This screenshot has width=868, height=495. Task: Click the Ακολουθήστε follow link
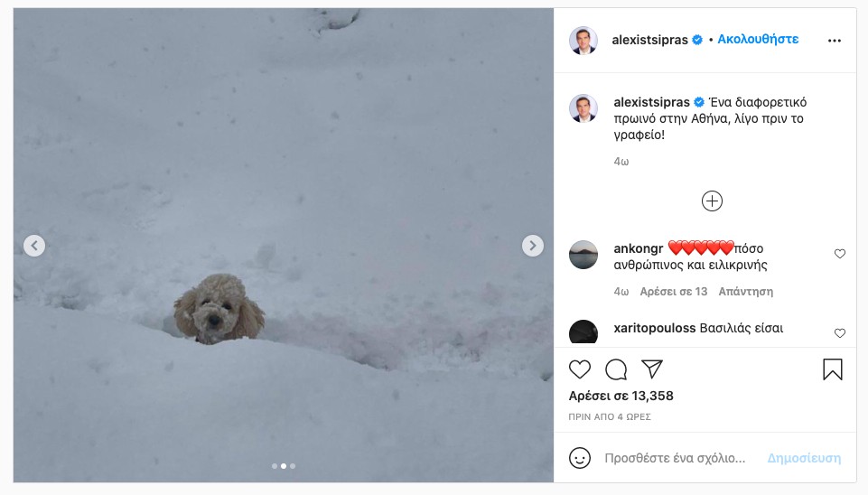758,40
